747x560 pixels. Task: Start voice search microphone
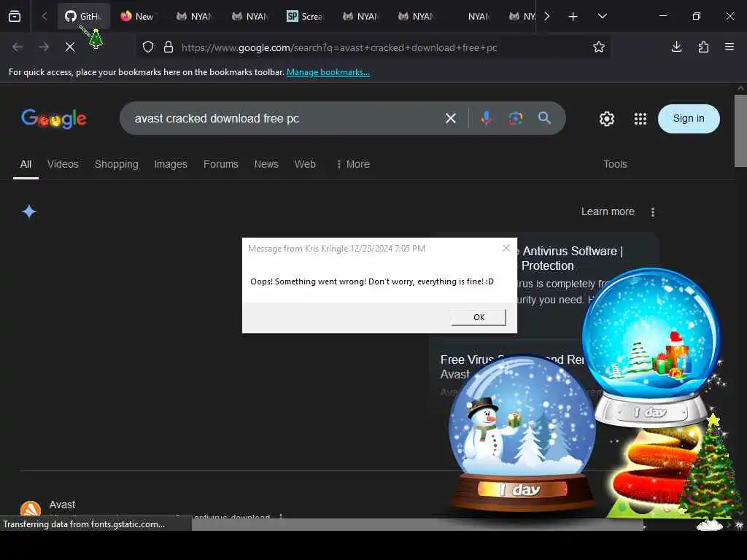pos(487,118)
